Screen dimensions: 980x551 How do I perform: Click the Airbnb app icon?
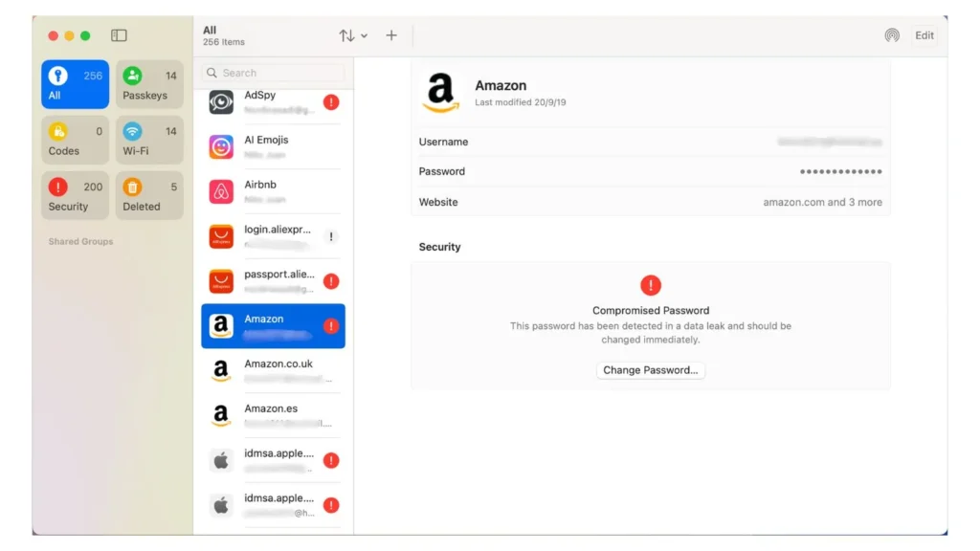[221, 191]
